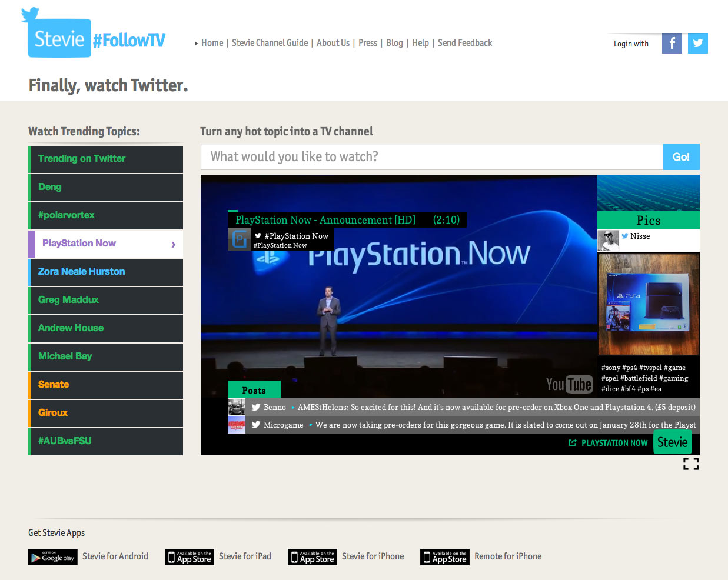This screenshot has height=580, width=728.
Task: Click the Nisse username under Pics
Action: [640, 236]
